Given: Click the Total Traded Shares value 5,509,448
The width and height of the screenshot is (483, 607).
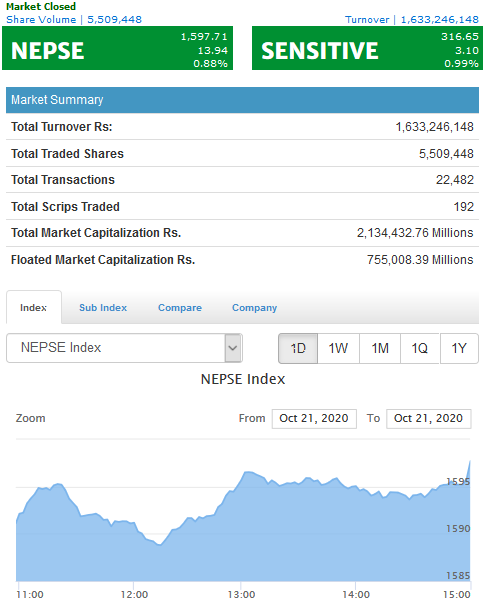Looking at the screenshot, I should point(446,154).
